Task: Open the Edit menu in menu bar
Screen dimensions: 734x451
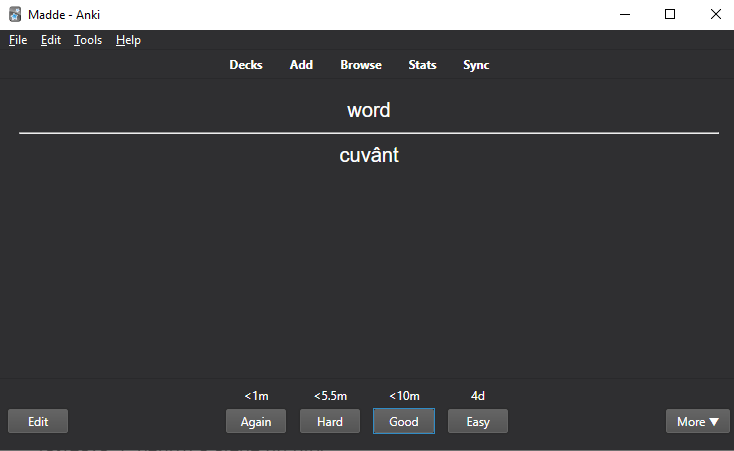Action: [x=51, y=40]
